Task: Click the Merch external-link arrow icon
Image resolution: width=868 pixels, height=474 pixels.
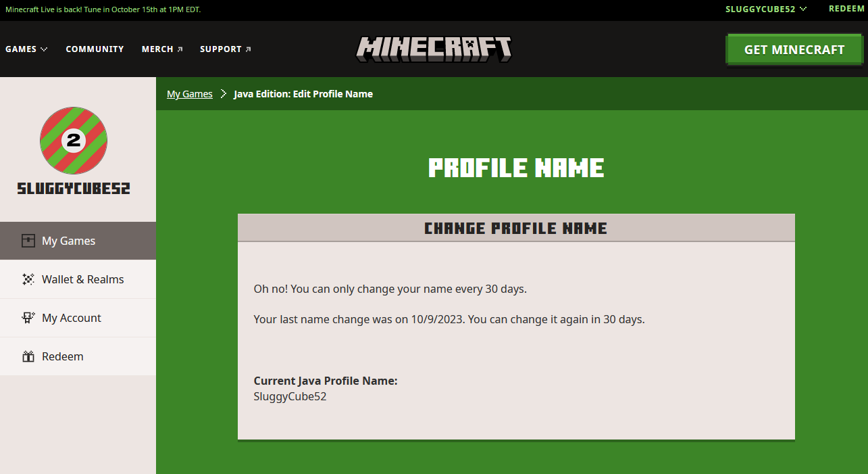Action: (180, 49)
